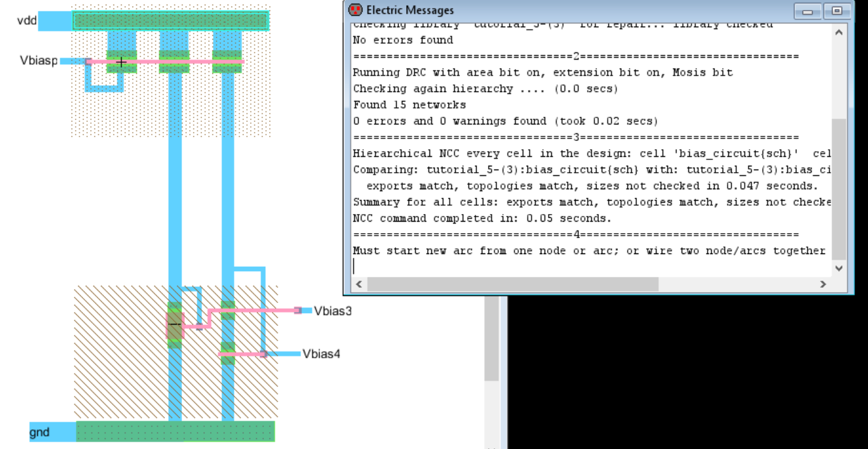Select the gnd export label
868x449 pixels.
tap(39, 433)
